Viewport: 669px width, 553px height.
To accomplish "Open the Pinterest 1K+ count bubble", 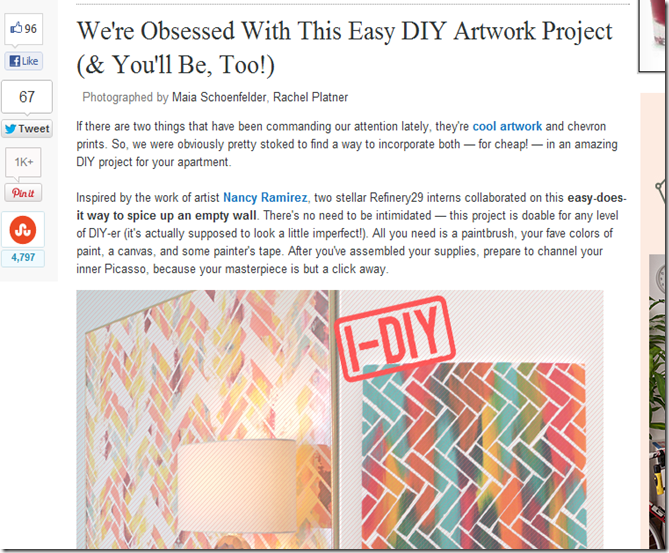I will (23, 162).
